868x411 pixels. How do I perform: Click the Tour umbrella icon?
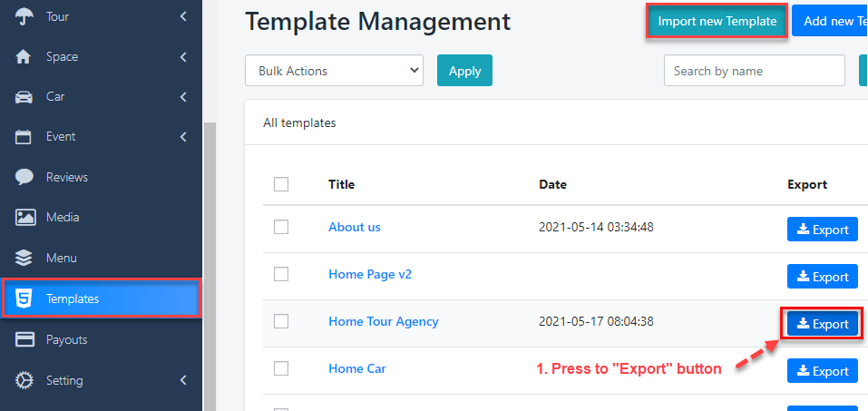pos(24,16)
